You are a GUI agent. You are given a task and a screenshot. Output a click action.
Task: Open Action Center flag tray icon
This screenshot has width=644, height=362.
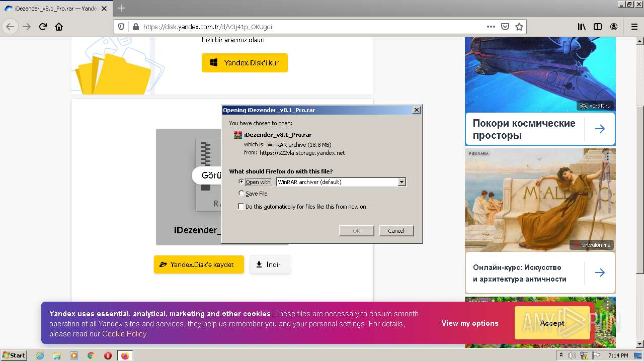595,355
